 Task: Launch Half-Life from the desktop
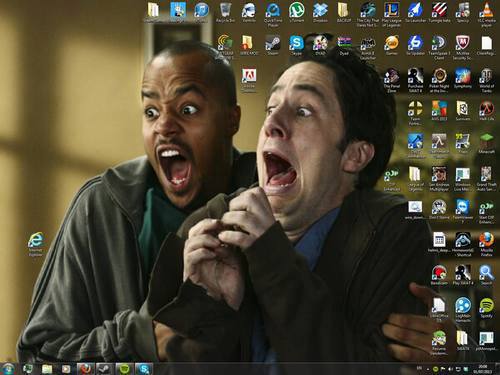pyautogui.click(x=486, y=111)
